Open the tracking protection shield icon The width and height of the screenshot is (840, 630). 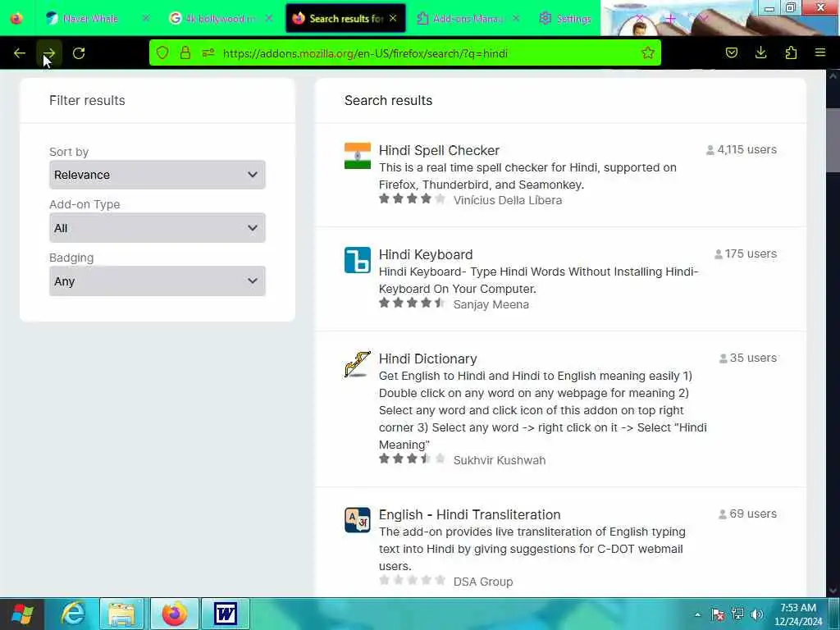[x=162, y=52]
